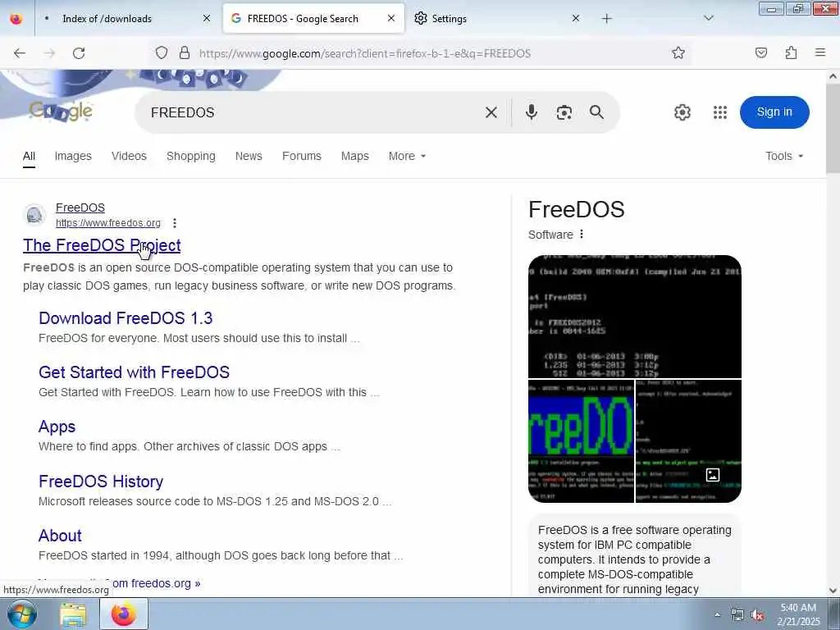Viewport: 840px width, 630px height.
Task: Open the large FreeDOS terminal screenshot
Action: [x=635, y=317]
